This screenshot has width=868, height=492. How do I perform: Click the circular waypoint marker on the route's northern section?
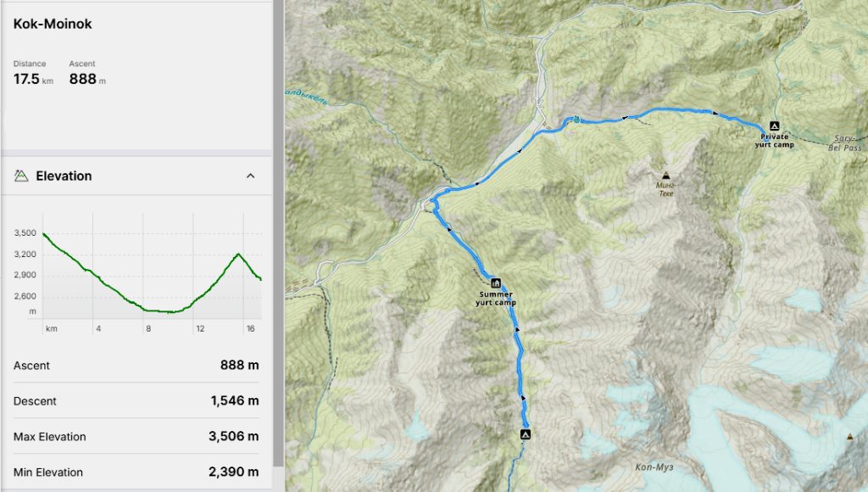[575, 120]
